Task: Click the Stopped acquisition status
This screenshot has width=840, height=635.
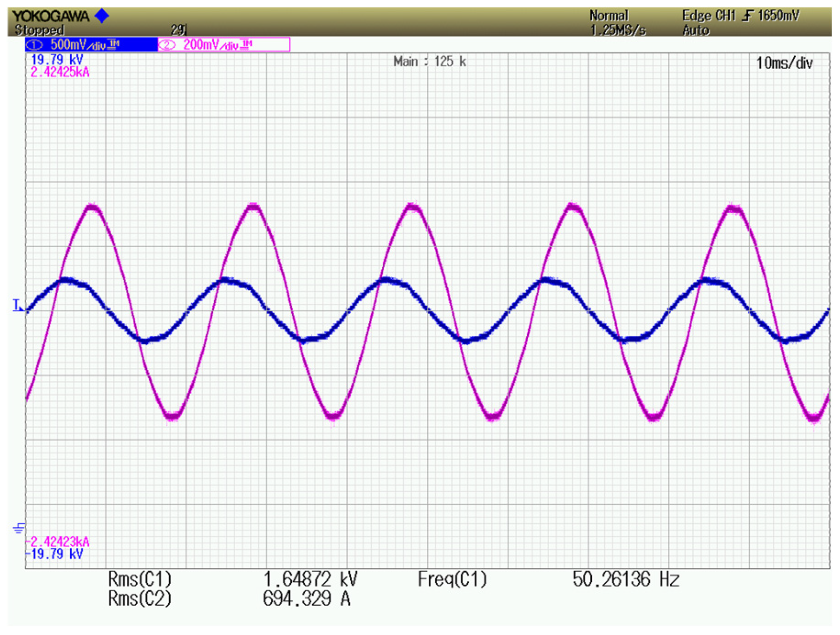Action: (39, 30)
